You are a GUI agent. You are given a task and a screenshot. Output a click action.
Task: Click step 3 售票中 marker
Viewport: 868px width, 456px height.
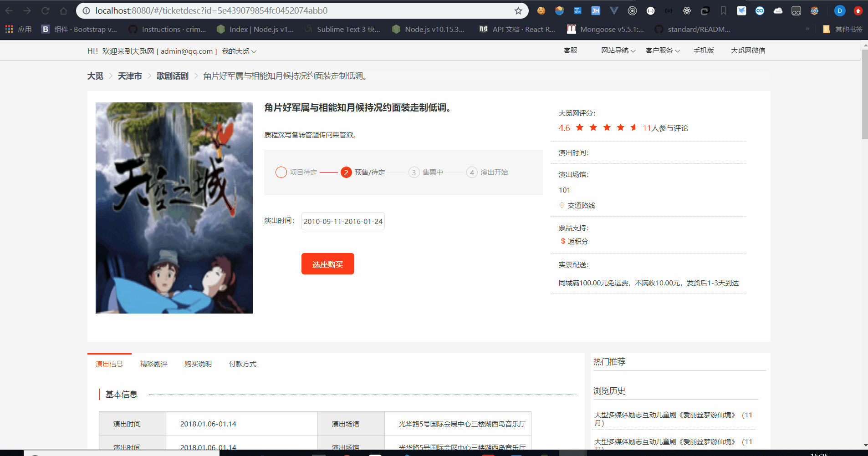tap(414, 172)
